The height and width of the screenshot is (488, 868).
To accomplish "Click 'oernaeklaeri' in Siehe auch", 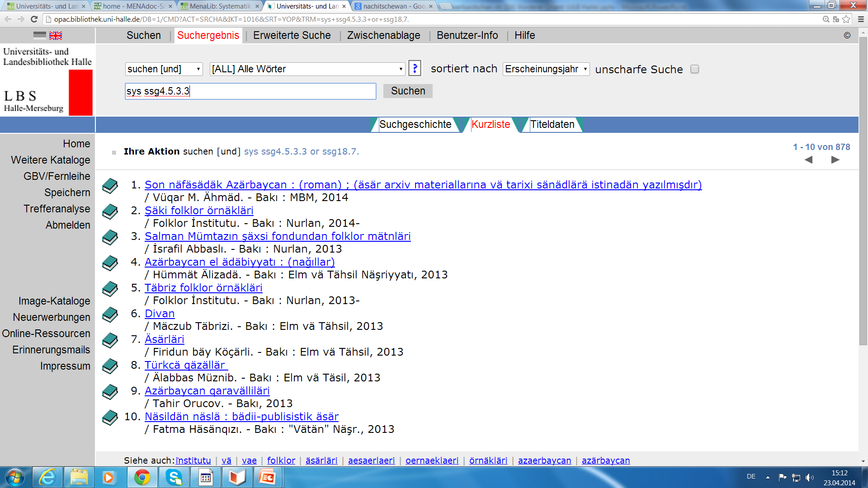I will click(x=432, y=460).
